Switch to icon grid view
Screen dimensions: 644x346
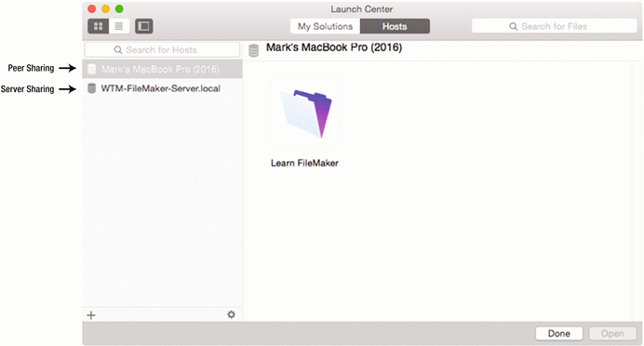click(98, 26)
